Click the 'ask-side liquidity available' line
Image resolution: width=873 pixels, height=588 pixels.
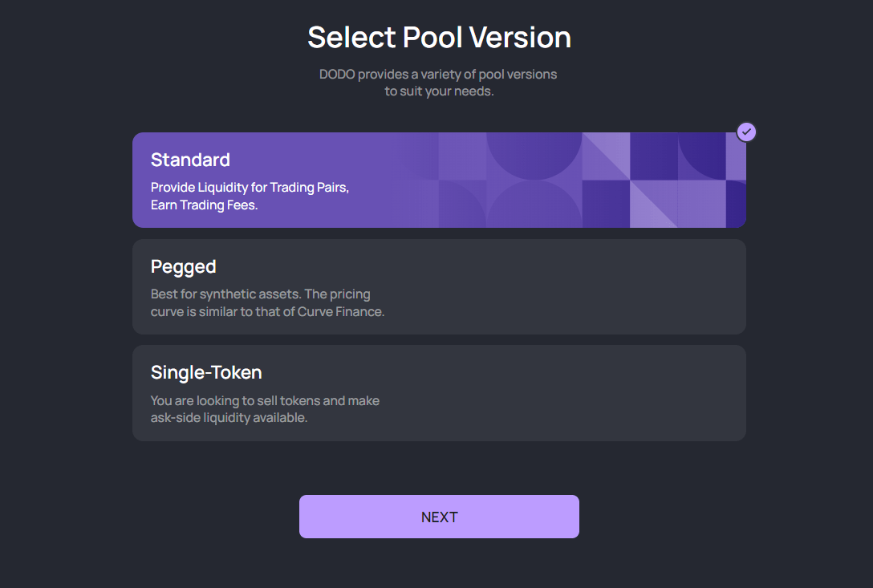[229, 418]
